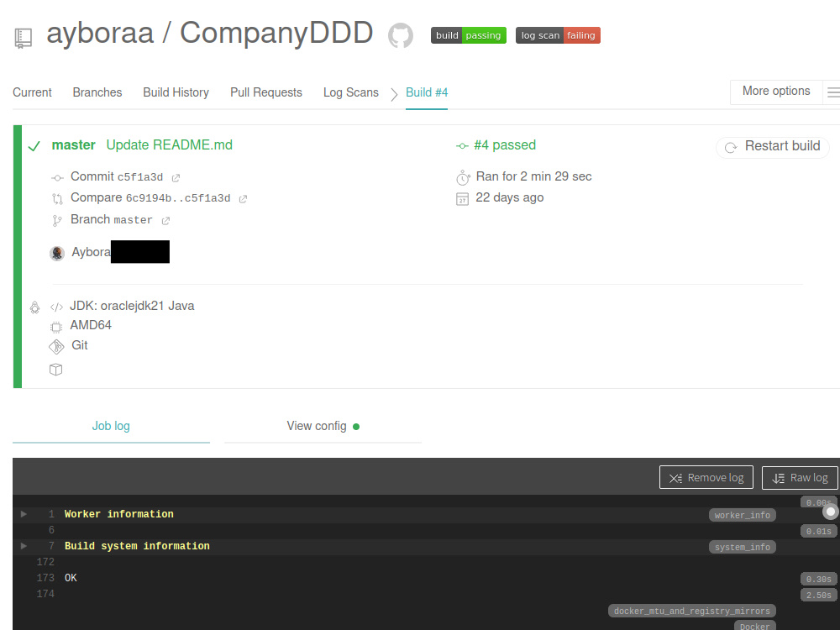Open the Build History tab
This screenshot has width=840, height=630.
point(176,92)
